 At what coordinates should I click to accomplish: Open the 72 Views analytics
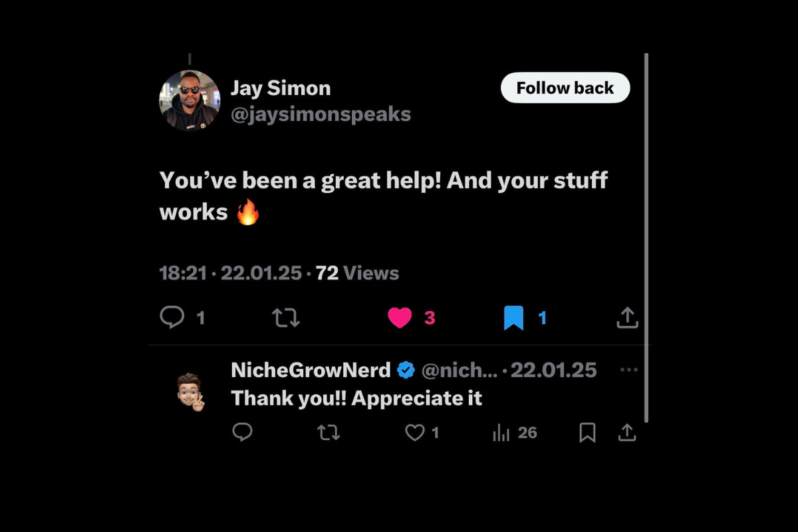[357, 273]
